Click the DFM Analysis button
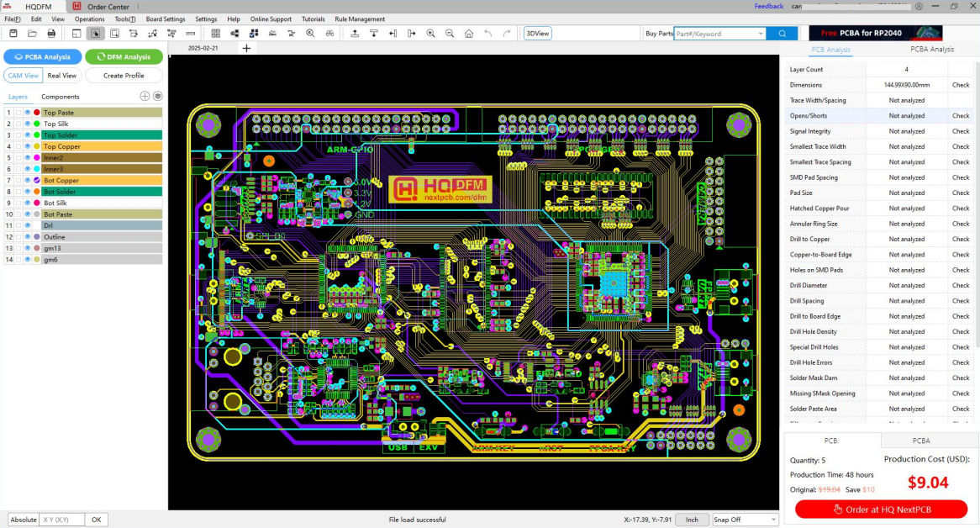980x528 pixels. pyautogui.click(x=124, y=57)
